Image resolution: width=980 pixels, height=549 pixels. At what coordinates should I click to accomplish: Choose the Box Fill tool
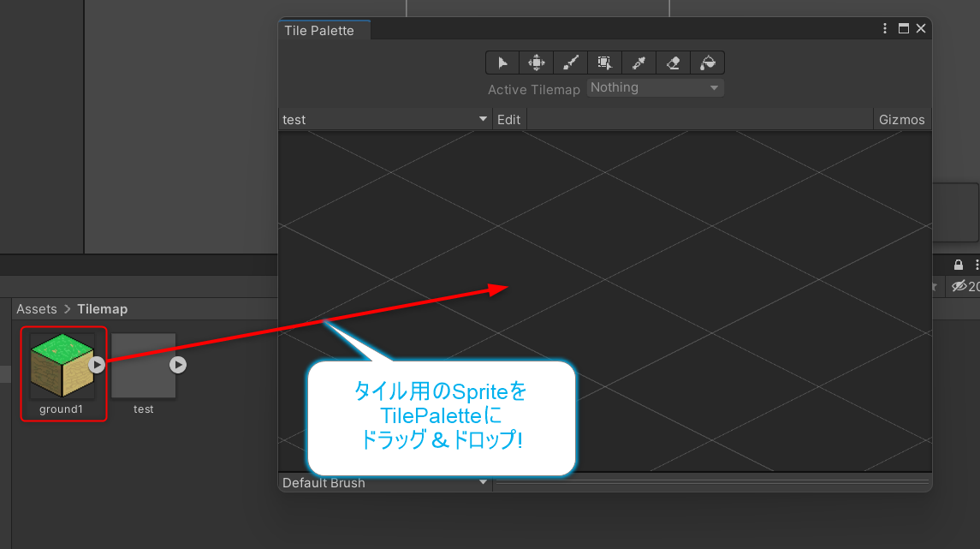pos(605,62)
